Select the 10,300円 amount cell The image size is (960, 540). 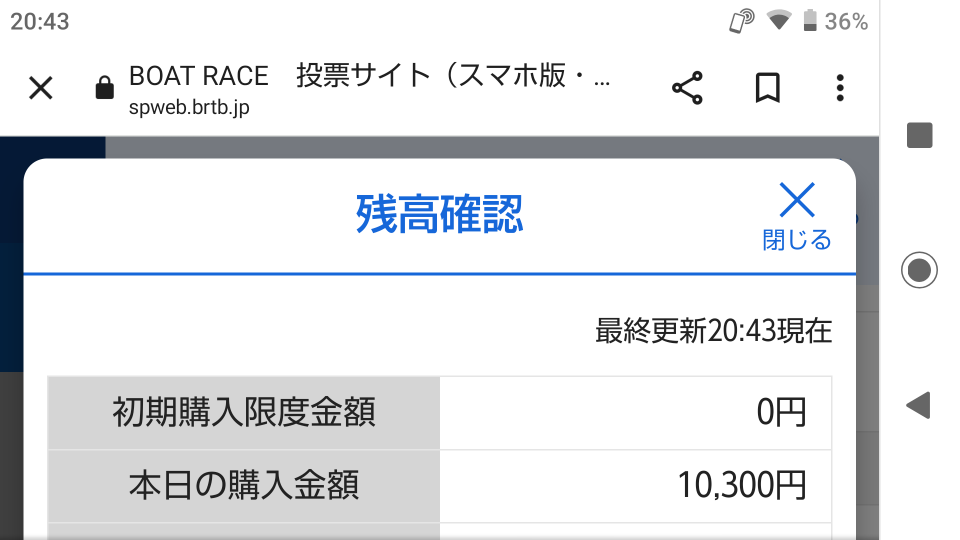(x=636, y=486)
